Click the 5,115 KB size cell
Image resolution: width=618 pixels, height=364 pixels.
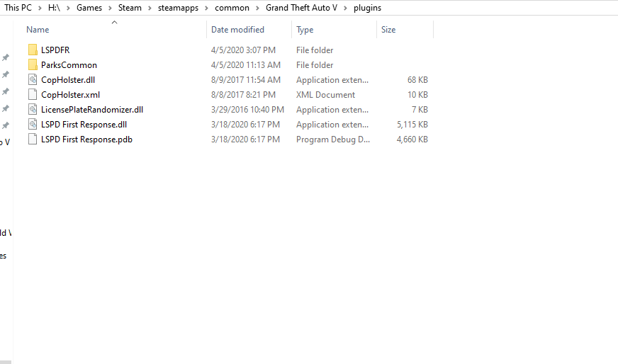tap(412, 125)
